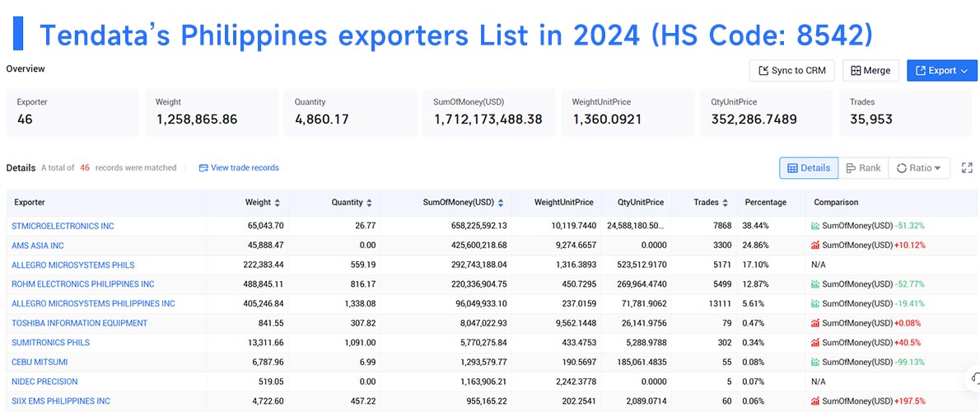Click the Merge grid icon
980x417 pixels.
[x=856, y=71]
